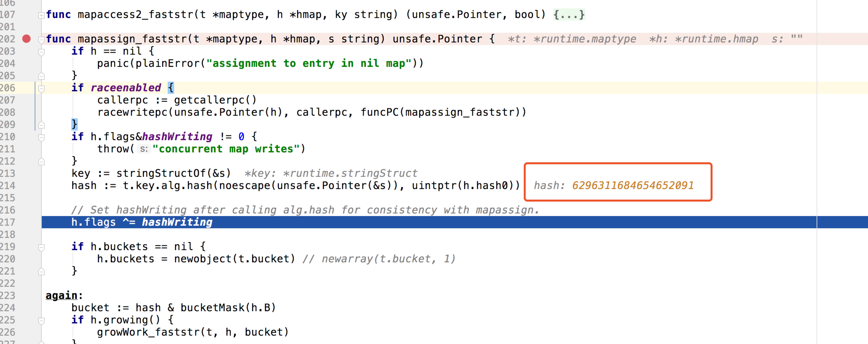Click 'unsafe.Pointer' return type on line 202

[x=437, y=39]
